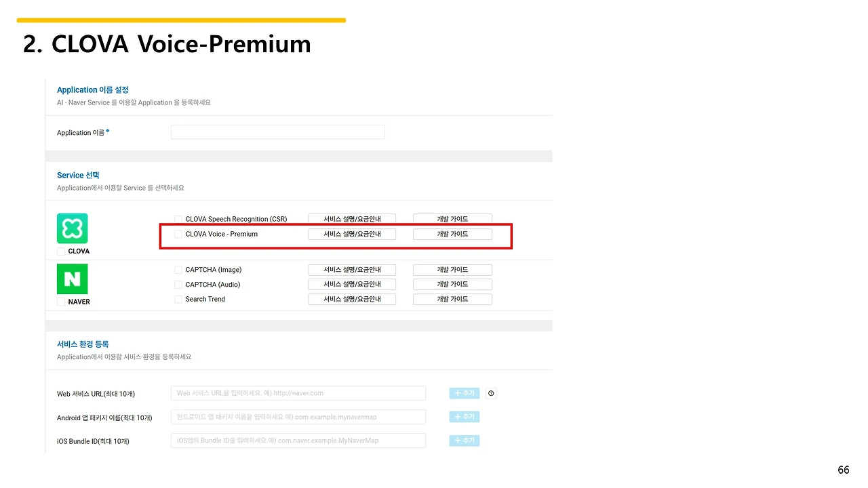Focus the Application 이름 input field
This screenshot has height=488, width=868.
[x=278, y=132]
